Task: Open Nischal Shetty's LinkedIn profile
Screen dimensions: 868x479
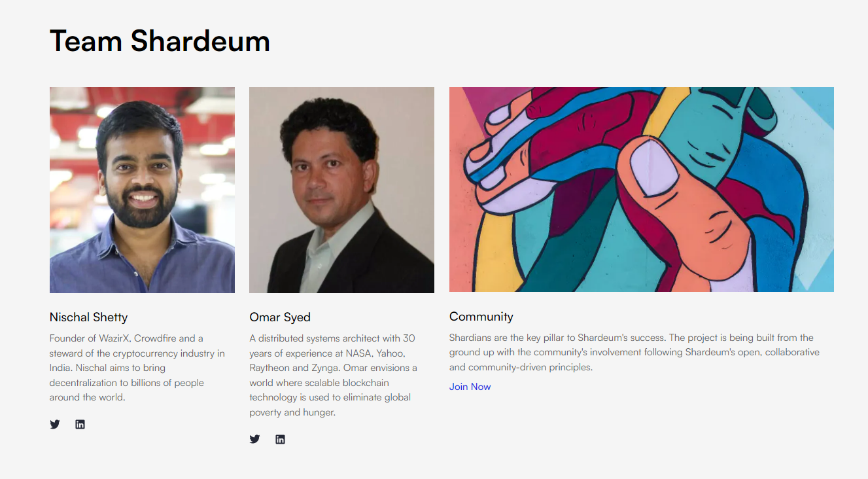Action: coord(80,424)
